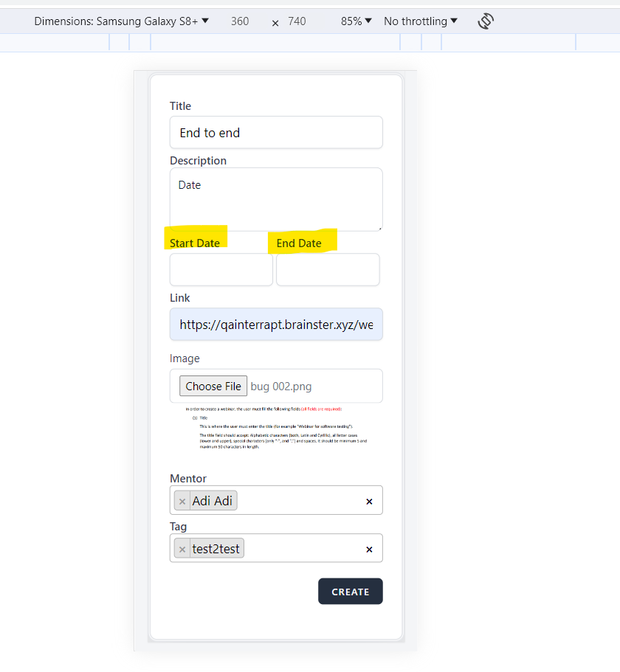Open the 85% zoom dropdown
This screenshot has height=672, width=620.
click(356, 21)
